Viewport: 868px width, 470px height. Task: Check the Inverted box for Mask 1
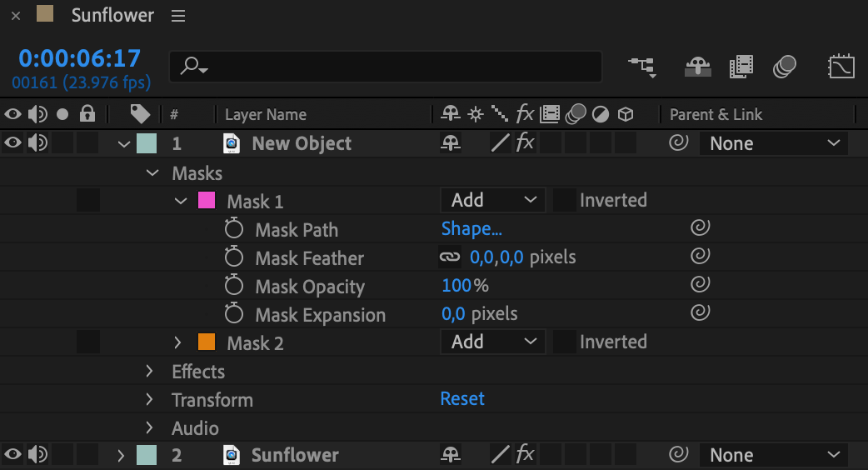564,200
